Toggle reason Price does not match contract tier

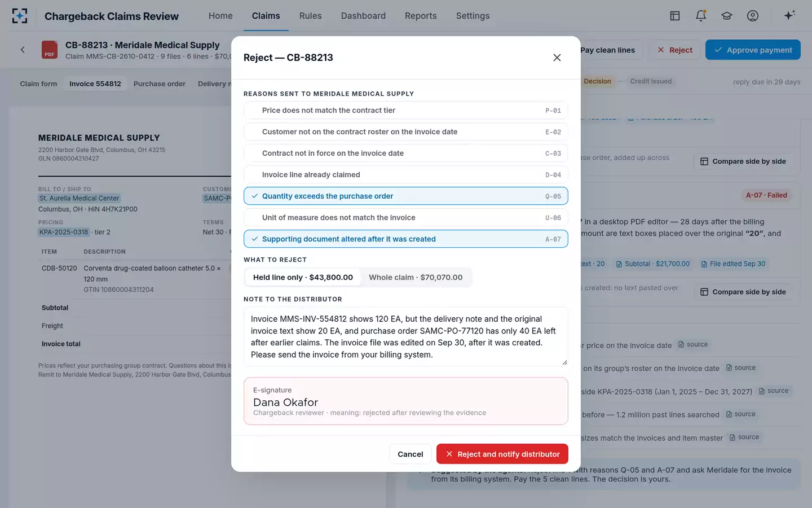(x=405, y=110)
